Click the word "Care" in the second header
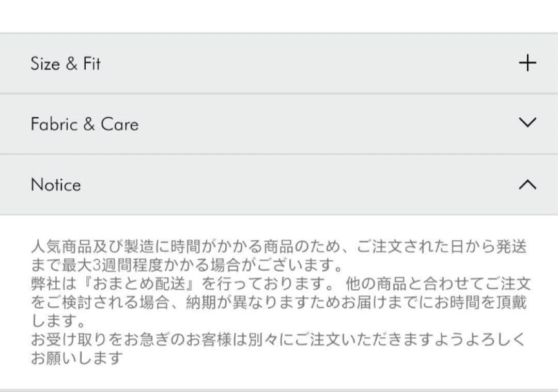The height and width of the screenshot is (392, 558). pos(120,124)
